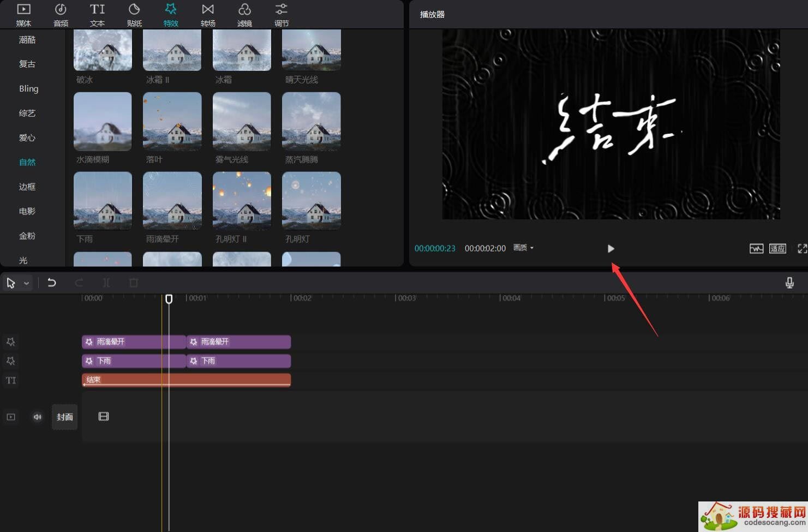
Task: Click the delete trash icon in timeline toolbar
Action: tap(134, 283)
